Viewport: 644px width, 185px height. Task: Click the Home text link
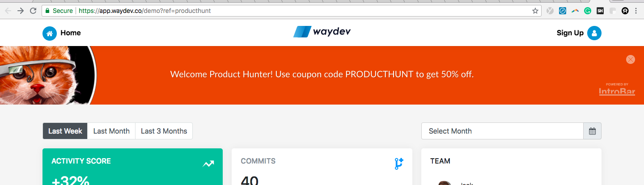71,33
